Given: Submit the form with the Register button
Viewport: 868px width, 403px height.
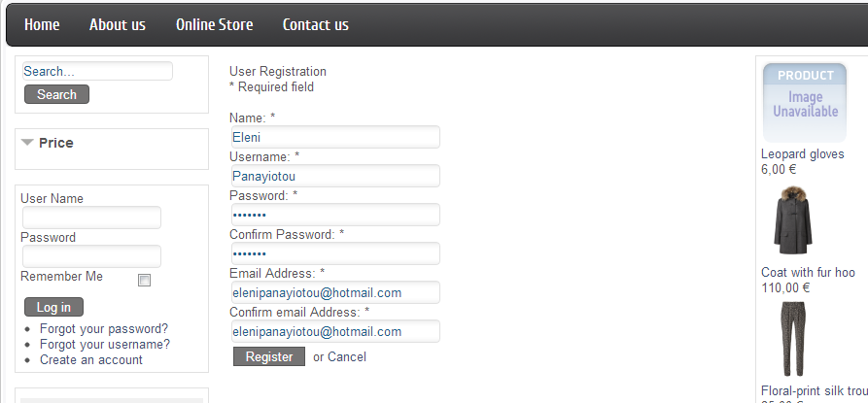Looking at the screenshot, I should point(269,356).
